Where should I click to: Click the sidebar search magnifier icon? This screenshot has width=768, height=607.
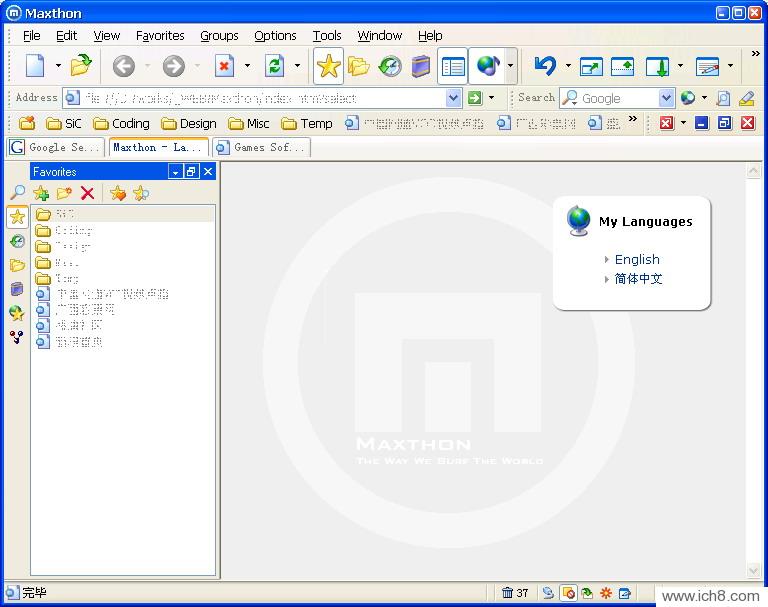pyautogui.click(x=17, y=192)
